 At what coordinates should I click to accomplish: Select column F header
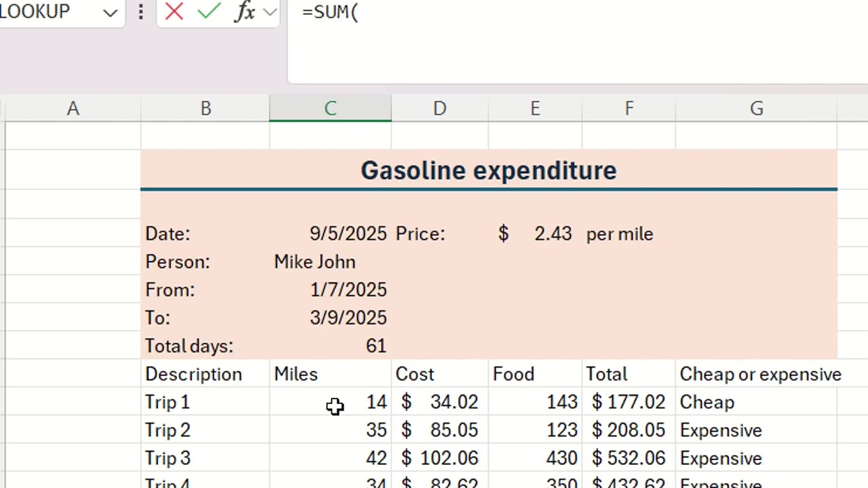pyautogui.click(x=629, y=108)
